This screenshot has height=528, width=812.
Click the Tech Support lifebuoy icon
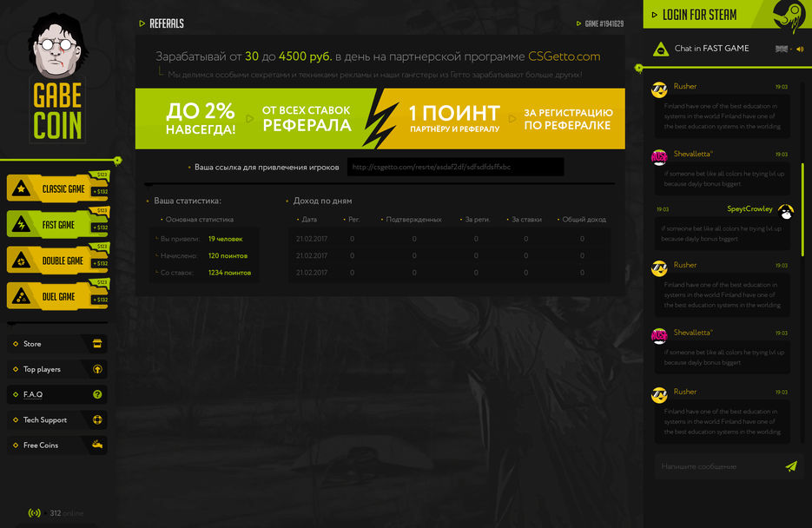point(97,419)
